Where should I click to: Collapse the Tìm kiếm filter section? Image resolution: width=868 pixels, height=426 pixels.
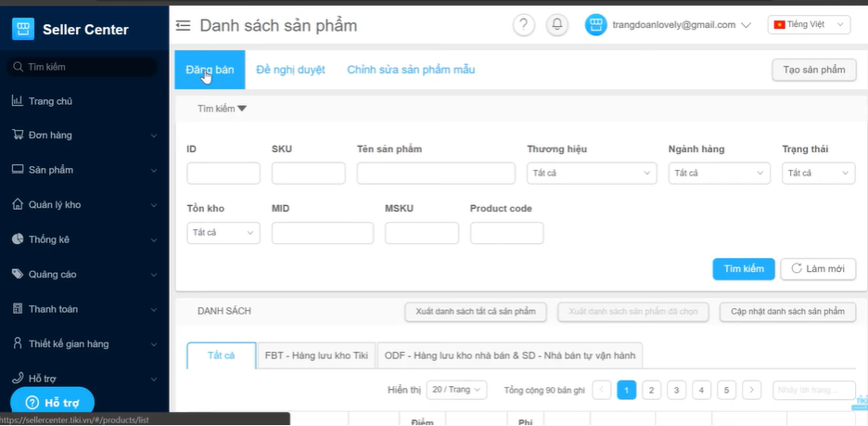point(222,109)
